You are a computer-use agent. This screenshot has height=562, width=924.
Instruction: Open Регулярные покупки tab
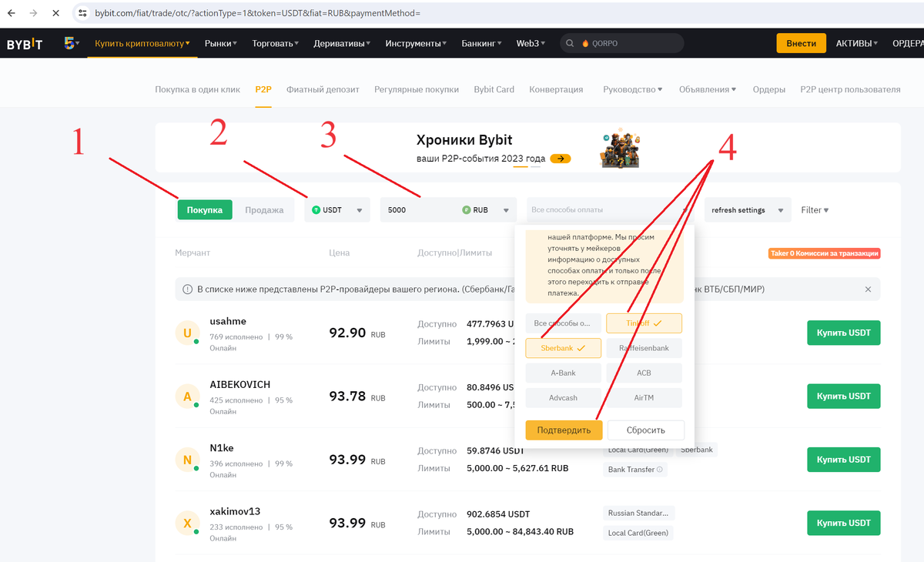tap(417, 89)
